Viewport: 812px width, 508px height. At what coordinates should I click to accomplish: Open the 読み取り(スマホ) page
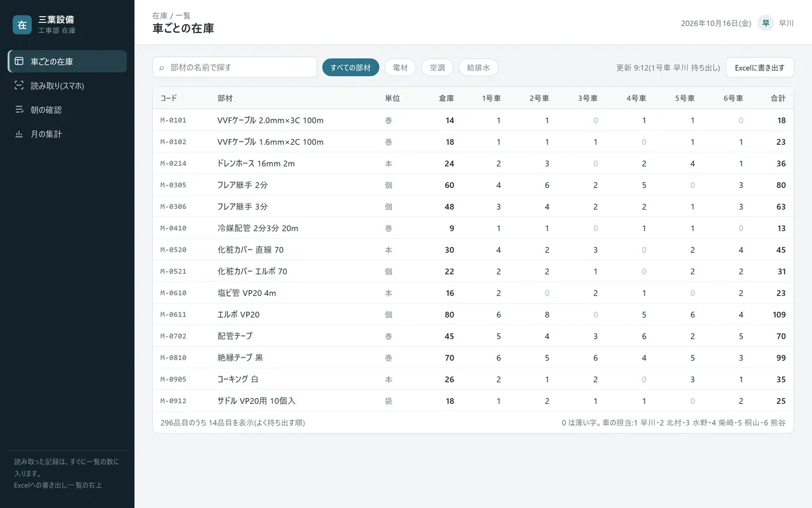pos(67,86)
